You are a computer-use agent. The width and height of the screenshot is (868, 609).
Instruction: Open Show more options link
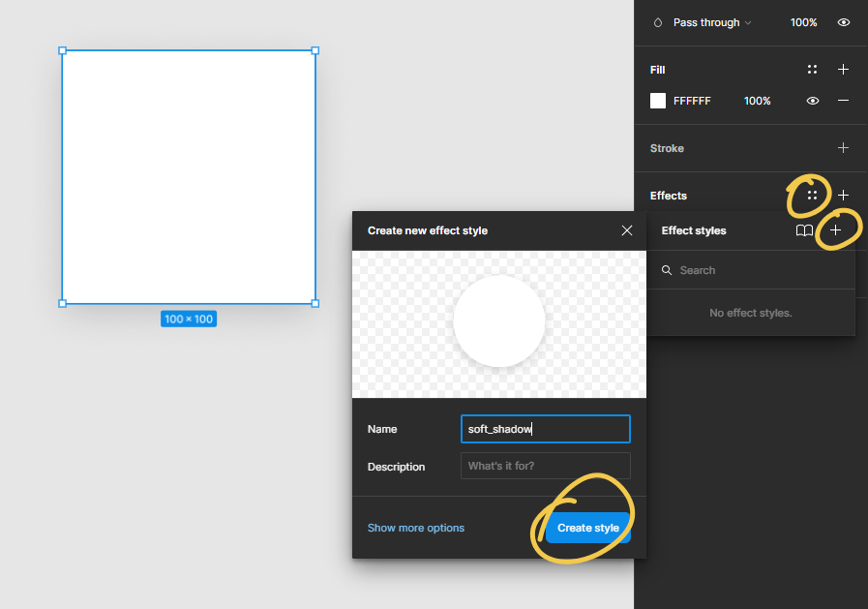click(x=416, y=528)
